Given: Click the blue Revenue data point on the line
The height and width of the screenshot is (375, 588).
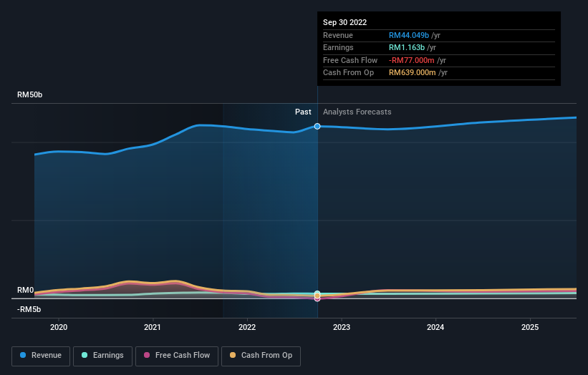Looking at the screenshot, I should click(317, 126).
